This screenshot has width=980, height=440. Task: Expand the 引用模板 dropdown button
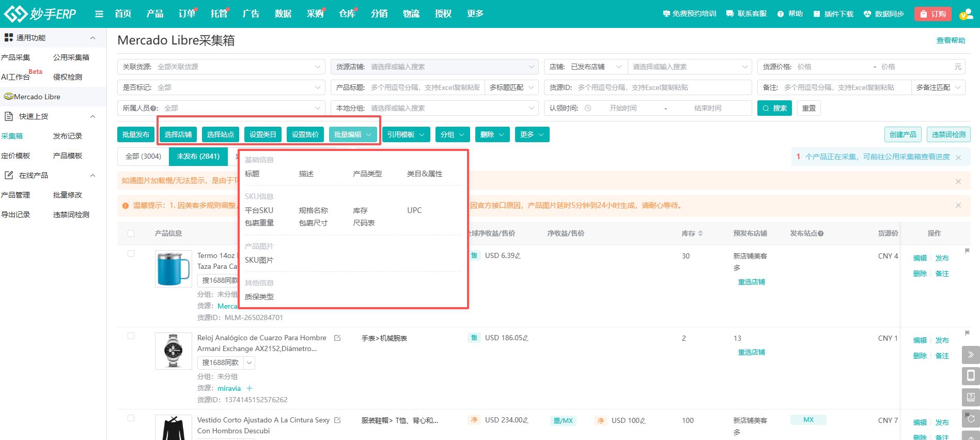click(407, 134)
